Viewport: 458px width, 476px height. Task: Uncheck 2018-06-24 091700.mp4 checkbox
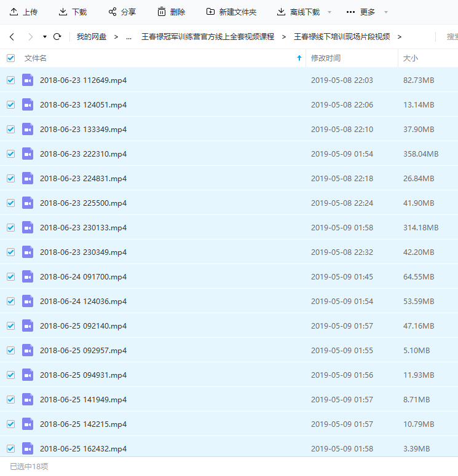point(10,276)
